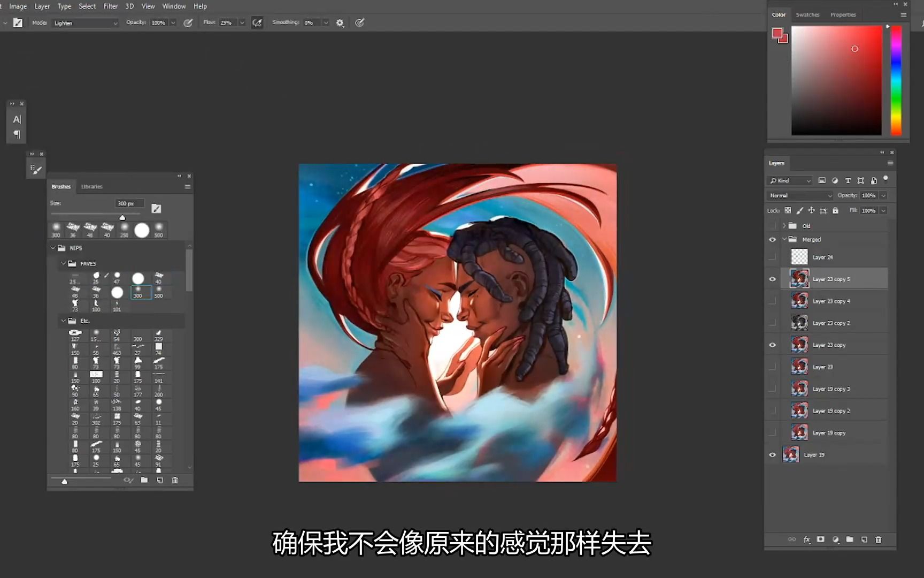Open brush Opacity slider dropdown arrow
924x578 pixels.
click(173, 22)
